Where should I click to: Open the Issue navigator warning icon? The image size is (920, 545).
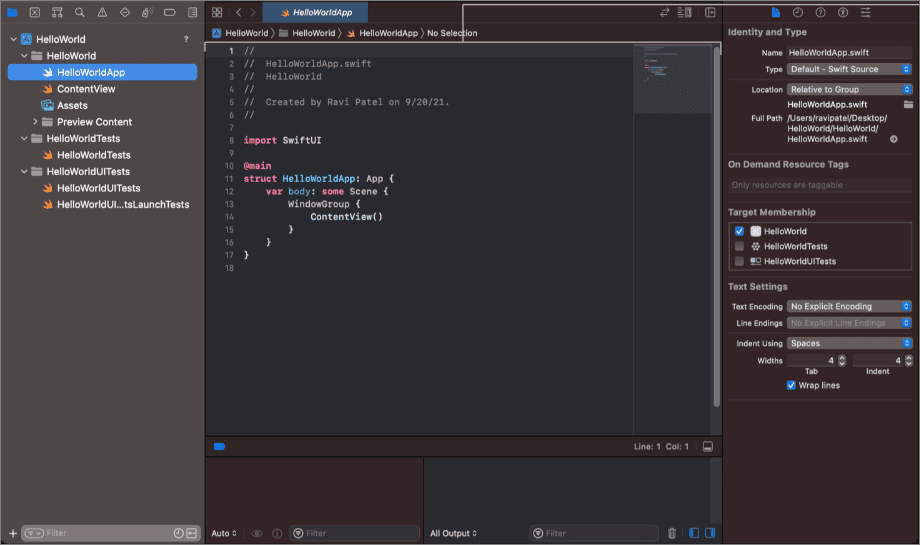click(x=101, y=13)
